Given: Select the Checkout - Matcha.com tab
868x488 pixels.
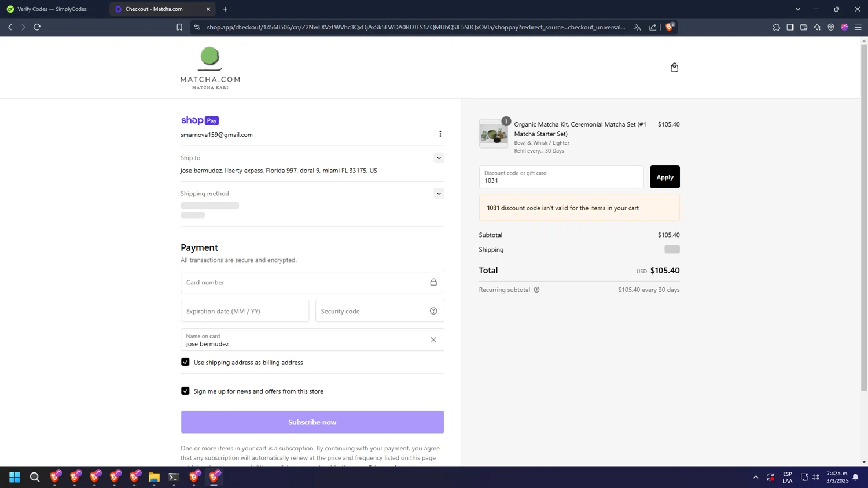Looking at the screenshot, I should click(x=162, y=9).
